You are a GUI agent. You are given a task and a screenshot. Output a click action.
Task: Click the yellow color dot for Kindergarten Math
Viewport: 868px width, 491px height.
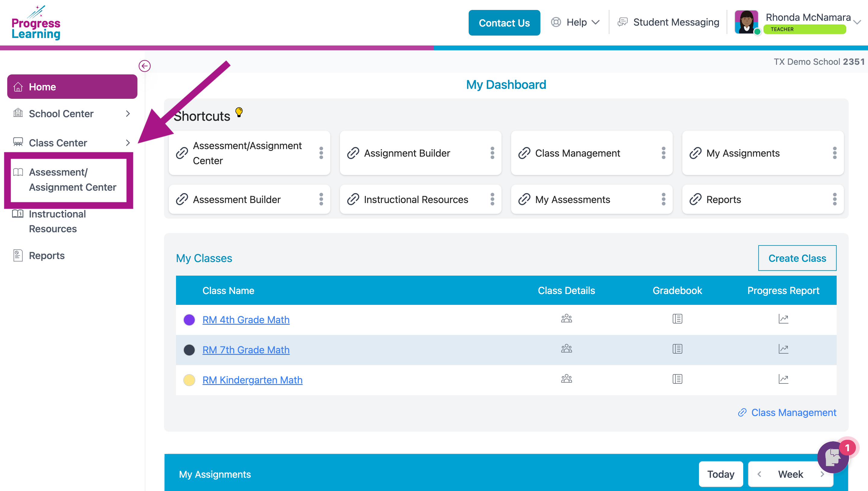click(x=189, y=380)
